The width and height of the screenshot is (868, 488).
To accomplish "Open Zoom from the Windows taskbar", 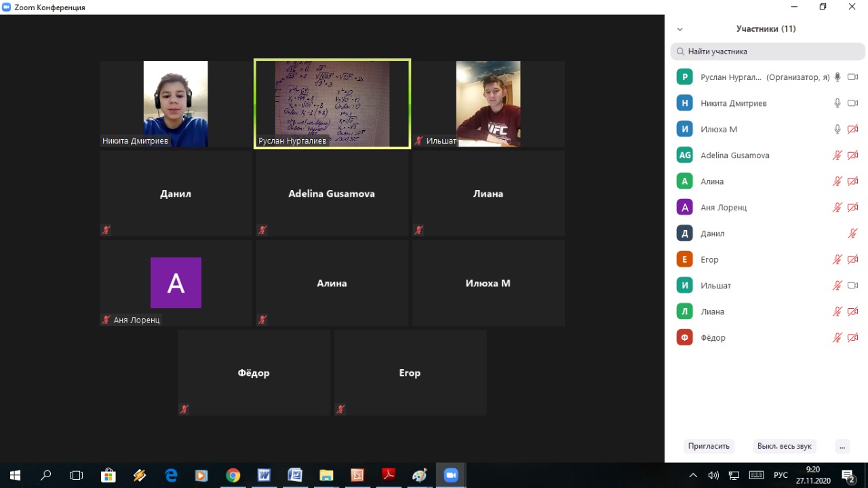I will point(450,475).
